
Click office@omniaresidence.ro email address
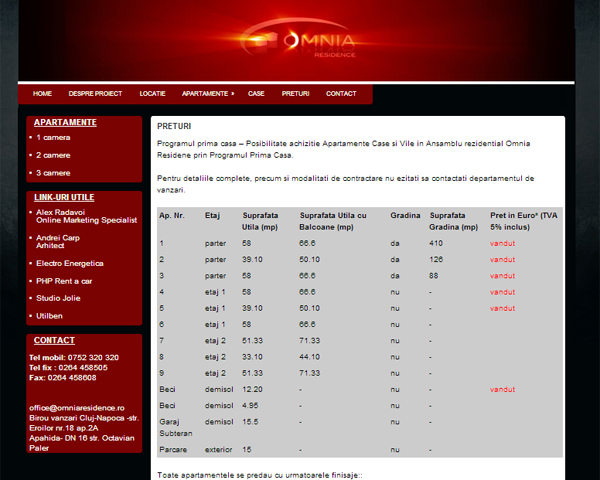(x=77, y=408)
